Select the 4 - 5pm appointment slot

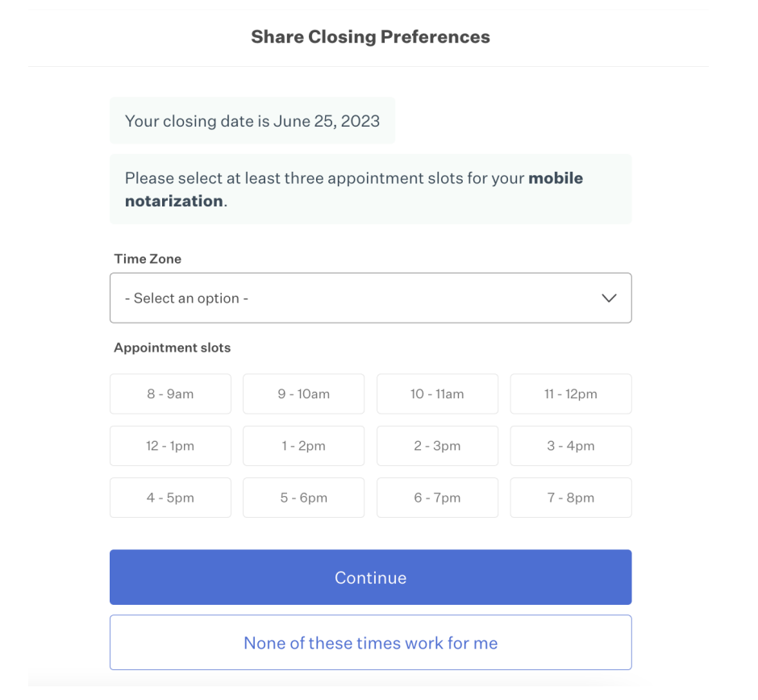[x=170, y=498]
